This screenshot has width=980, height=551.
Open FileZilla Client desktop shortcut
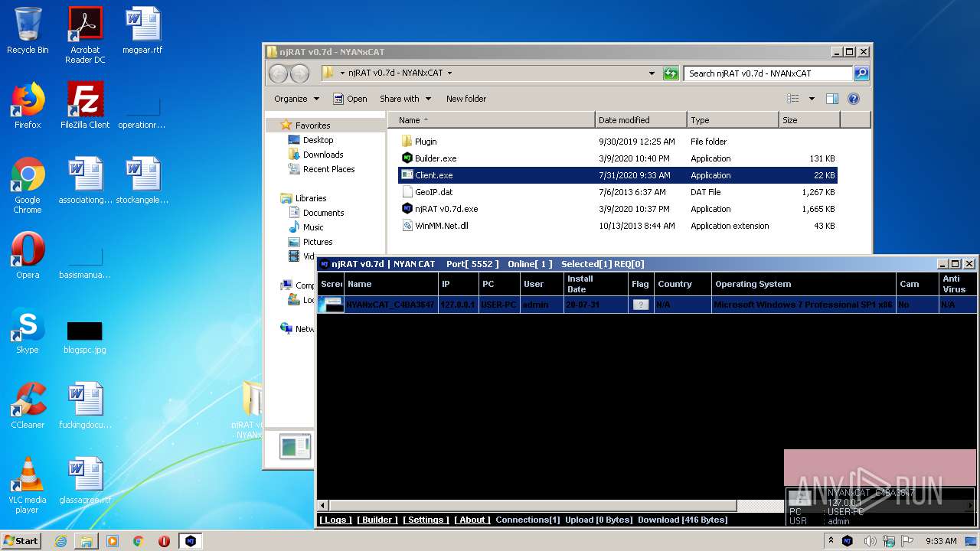[x=85, y=106]
